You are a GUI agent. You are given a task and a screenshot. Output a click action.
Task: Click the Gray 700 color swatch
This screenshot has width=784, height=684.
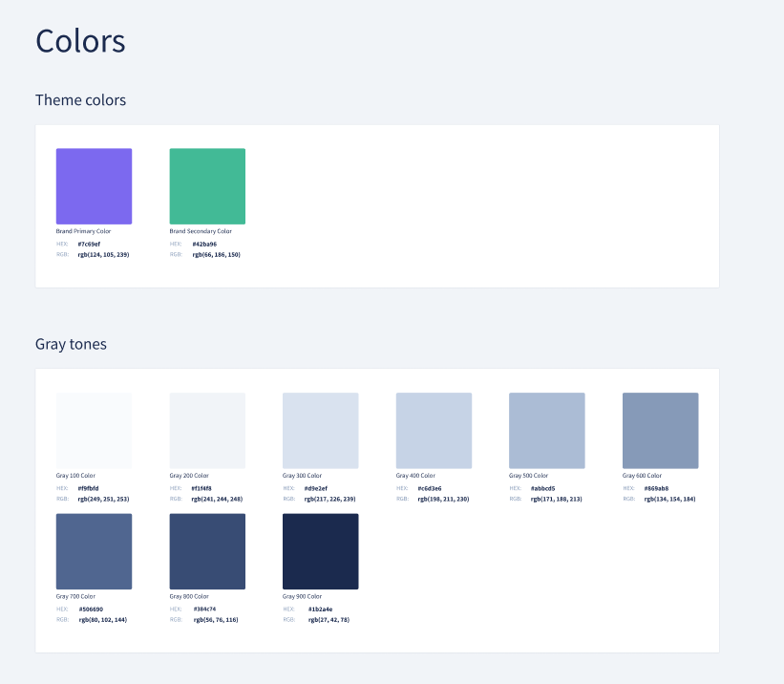tap(94, 551)
